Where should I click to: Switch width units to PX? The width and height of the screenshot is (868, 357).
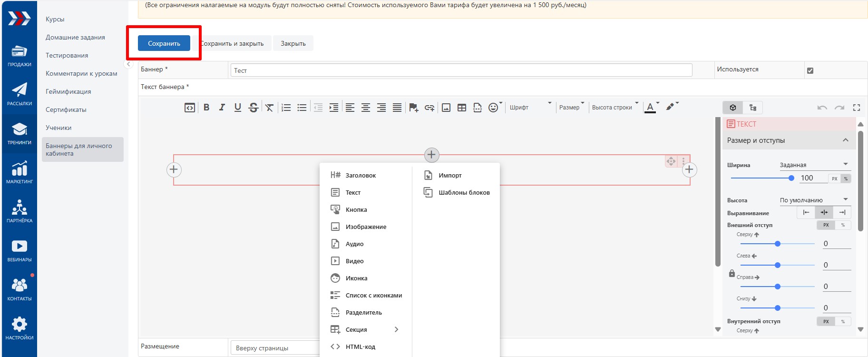click(x=834, y=178)
